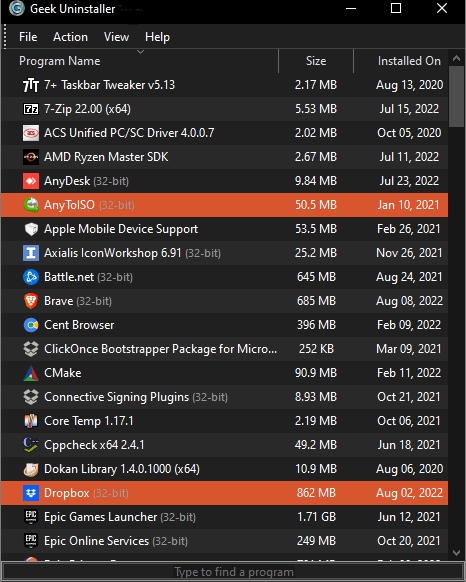466x582 pixels.
Task: Click the Connective Signing Plugins icon
Action: coord(31,397)
